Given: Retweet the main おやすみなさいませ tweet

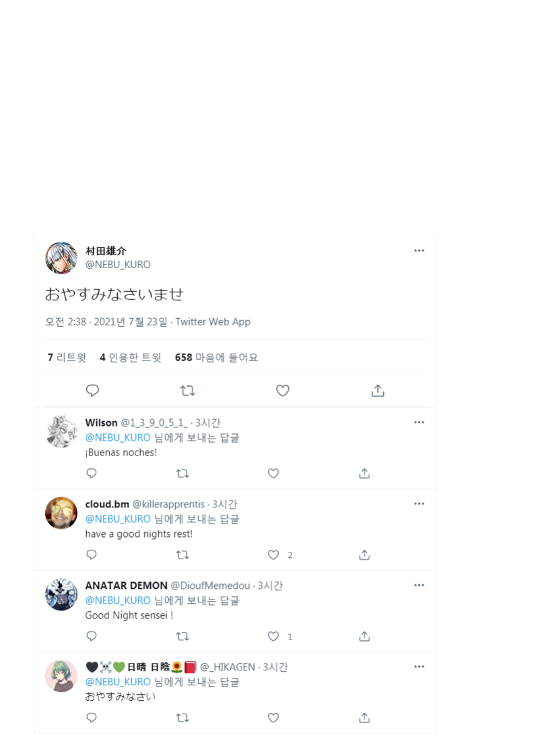Looking at the screenshot, I should point(187,391).
